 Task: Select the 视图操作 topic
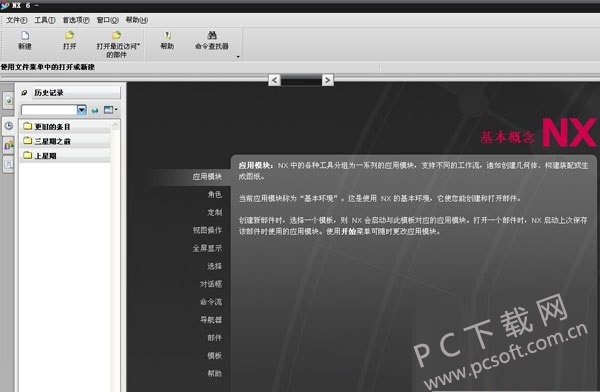tap(207, 230)
